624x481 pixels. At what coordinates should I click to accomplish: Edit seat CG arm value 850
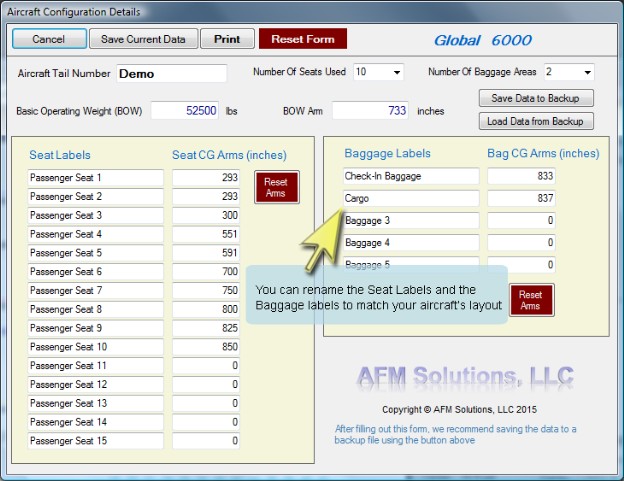[x=206, y=347]
